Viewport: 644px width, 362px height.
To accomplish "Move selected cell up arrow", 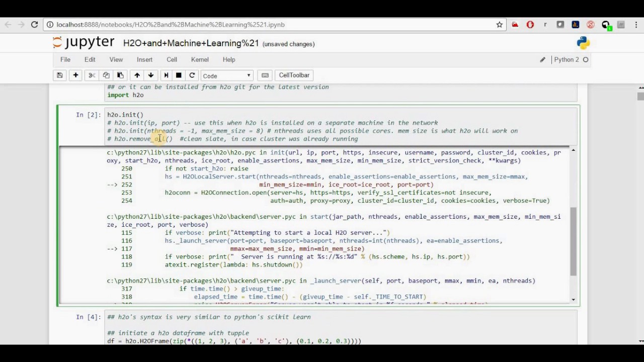I will [x=137, y=75].
